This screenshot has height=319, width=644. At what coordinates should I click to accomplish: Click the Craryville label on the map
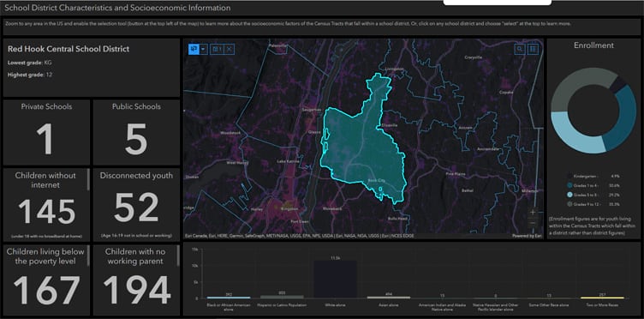473,57
